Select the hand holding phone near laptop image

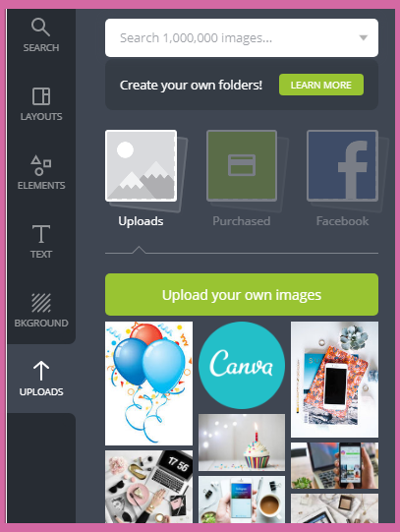334,465
